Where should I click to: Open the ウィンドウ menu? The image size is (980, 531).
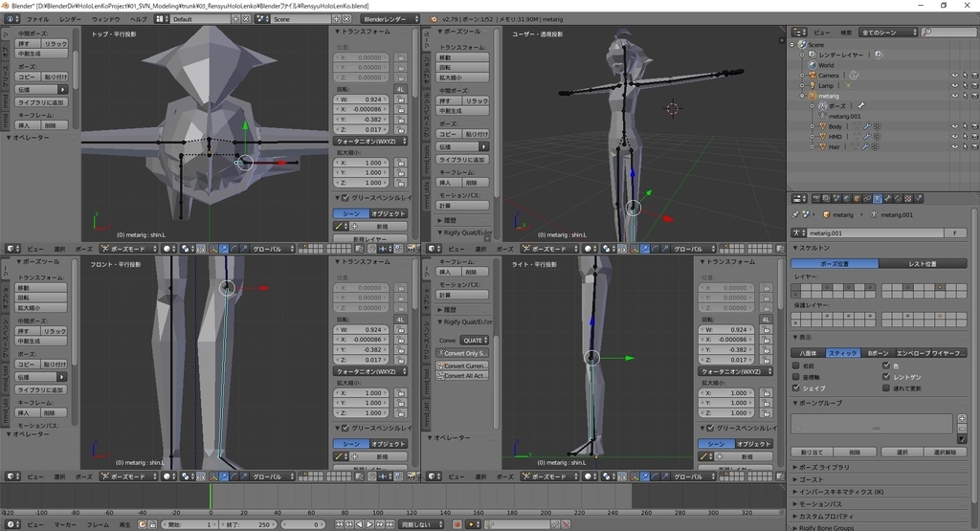click(x=105, y=19)
